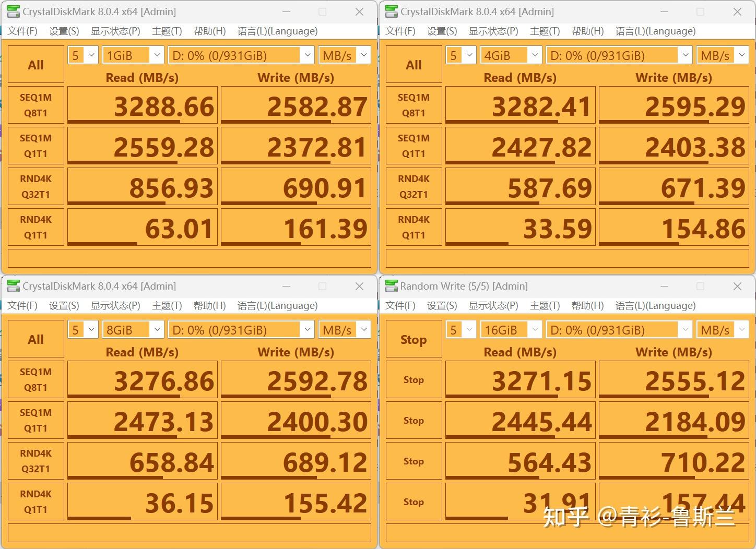Run All tests in the 1GiB window
The height and width of the screenshot is (549, 756).
tap(36, 65)
